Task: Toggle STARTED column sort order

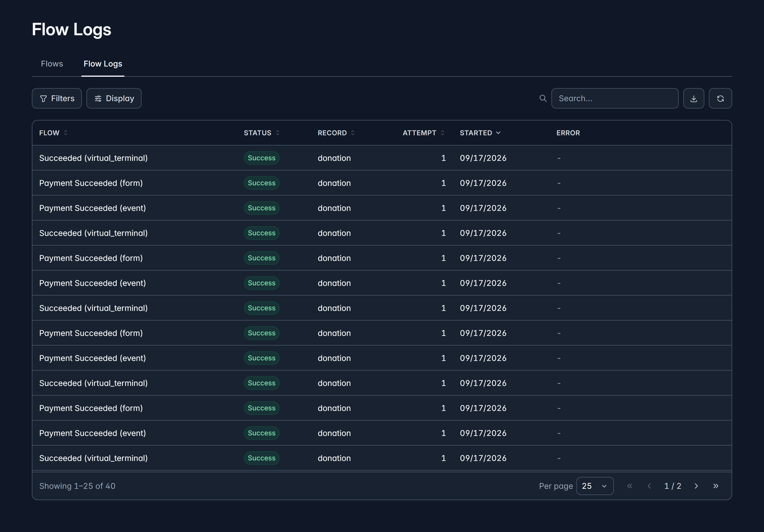Action: pos(480,133)
